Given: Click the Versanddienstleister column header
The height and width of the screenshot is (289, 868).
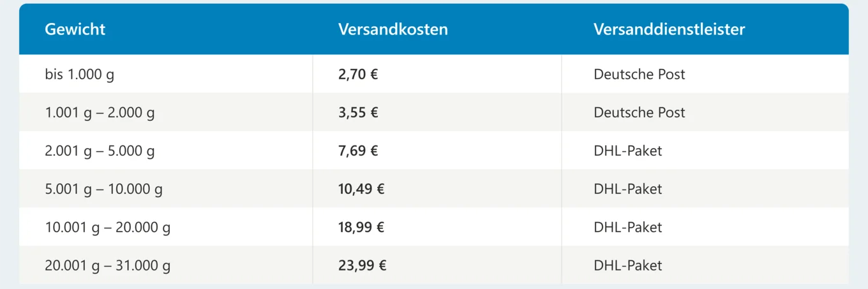Looking at the screenshot, I should point(670,29).
